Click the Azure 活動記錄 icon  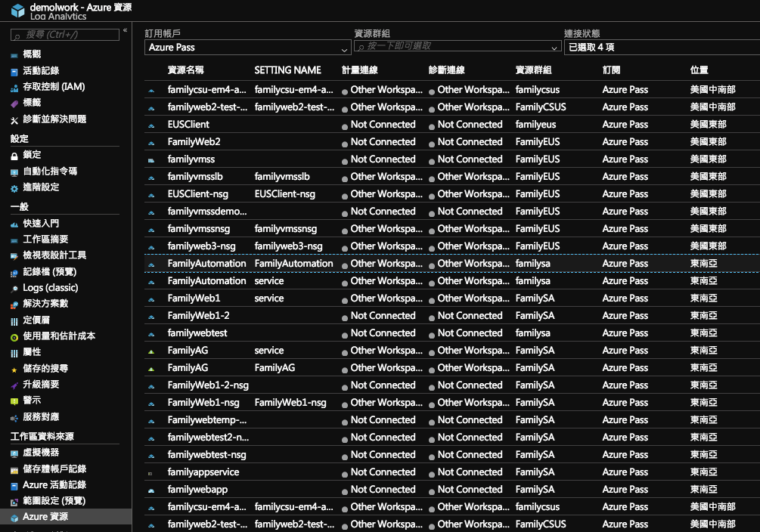(14, 486)
